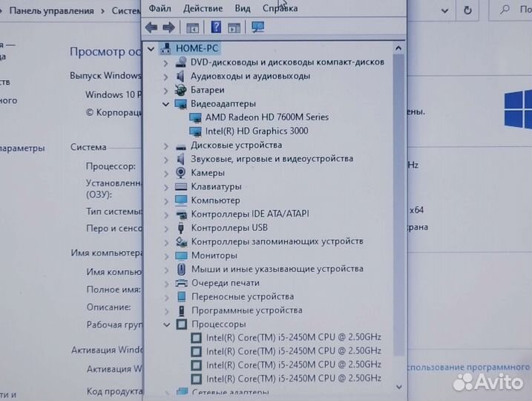
Task: Select the Контроллеры запоминающих устройств label
Action: (278, 241)
